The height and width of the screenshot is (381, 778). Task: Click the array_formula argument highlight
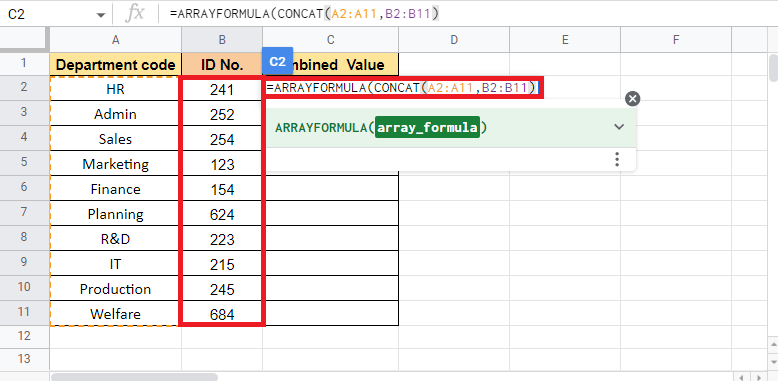(427, 127)
